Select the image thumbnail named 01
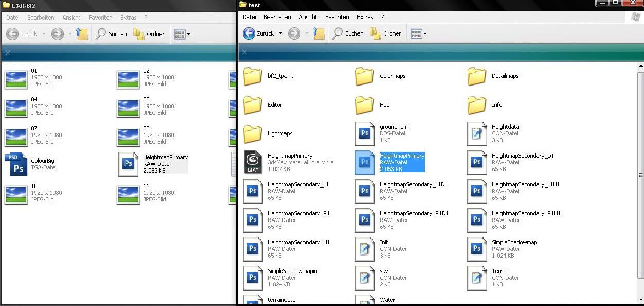644x306 pixels. coord(15,78)
